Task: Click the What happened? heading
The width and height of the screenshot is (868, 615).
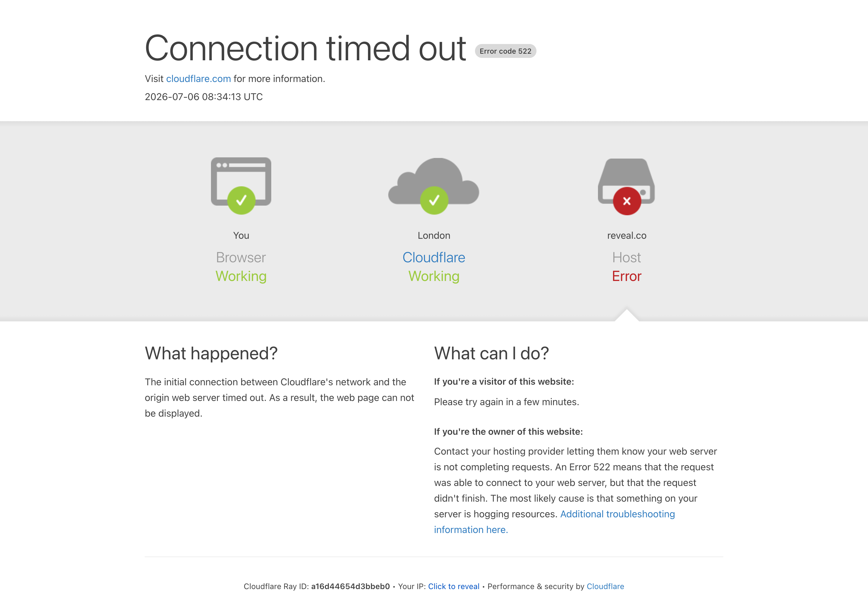Action: click(211, 353)
